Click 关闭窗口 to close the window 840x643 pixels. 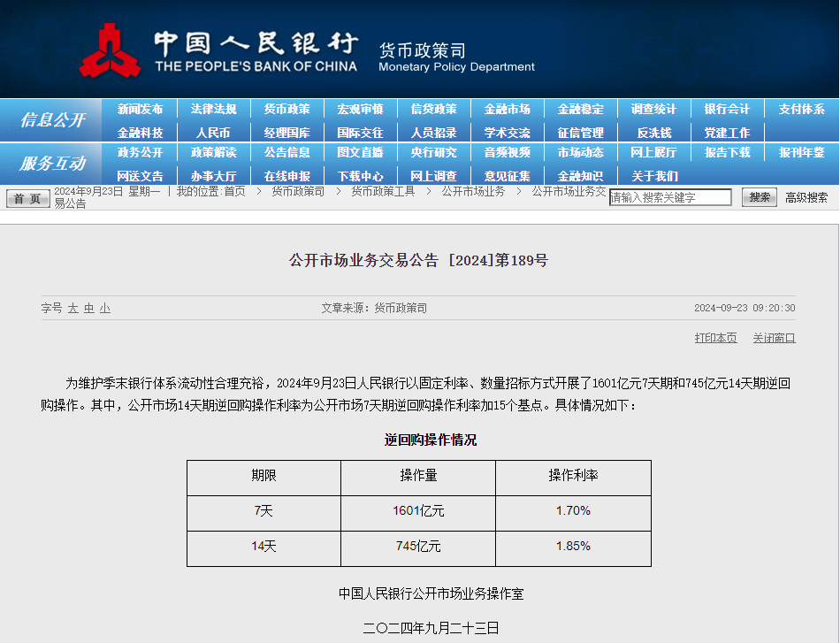coord(774,338)
